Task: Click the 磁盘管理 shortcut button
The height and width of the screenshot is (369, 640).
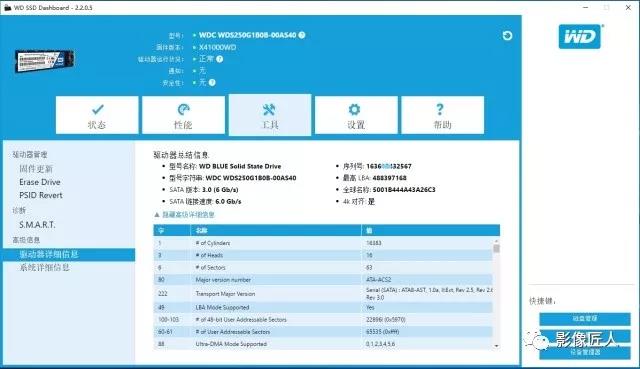Action: (584, 319)
